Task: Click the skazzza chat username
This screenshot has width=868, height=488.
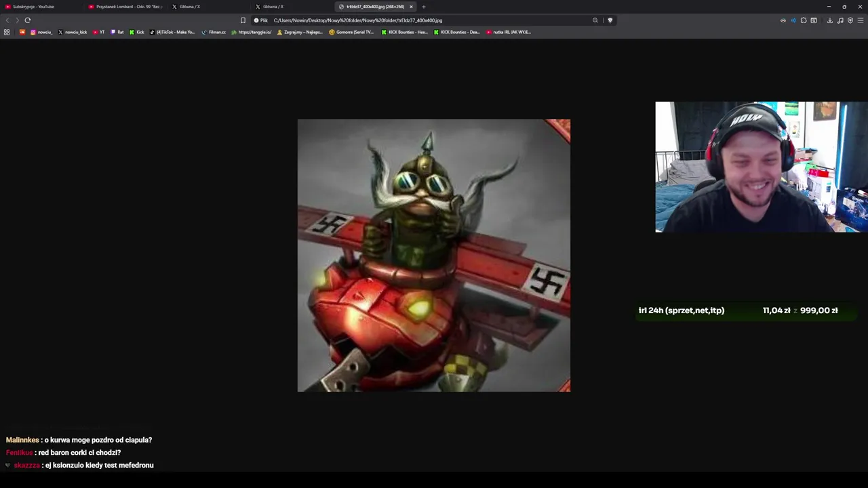Action: pyautogui.click(x=26, y=466)
